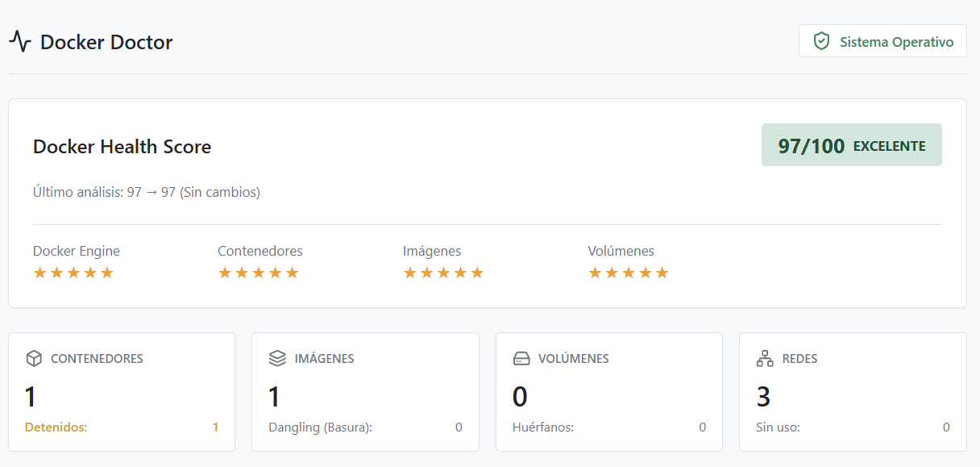Click the Volúmenes label above stars
Viewport: 980px width, 467px height.
(x=621, y=251)
